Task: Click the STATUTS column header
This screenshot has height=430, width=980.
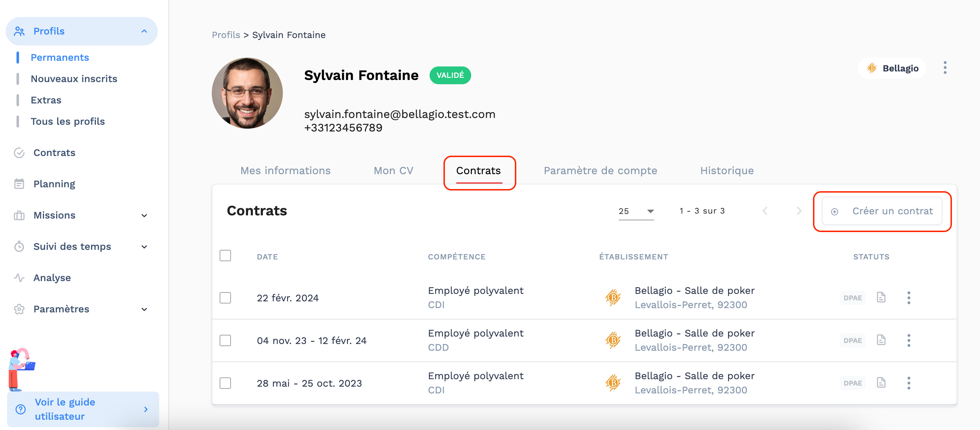Action: (871, 257)
